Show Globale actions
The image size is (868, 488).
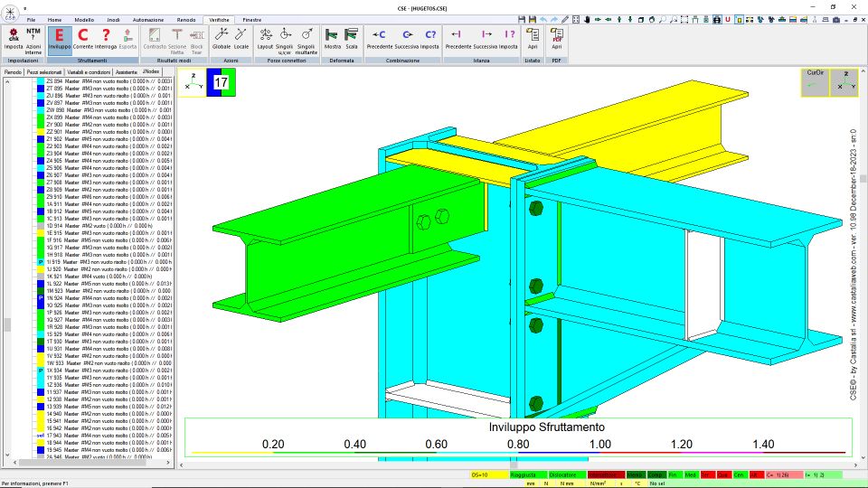tap(221, 40)
